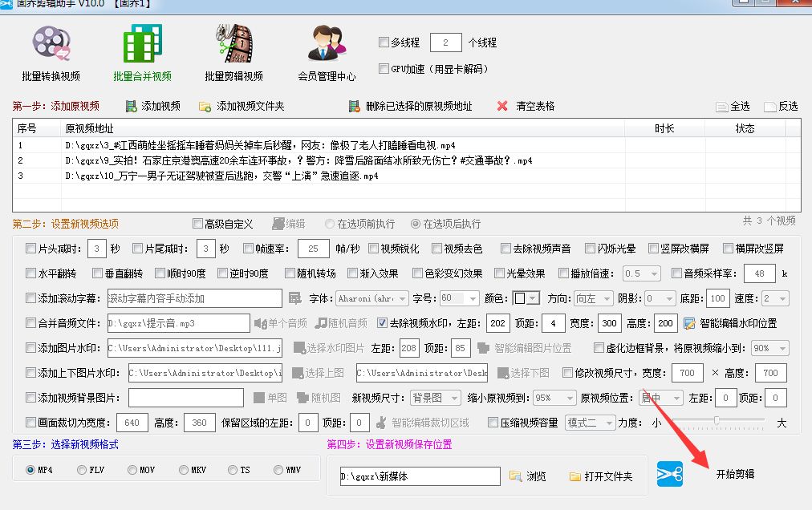Tick the 压缩视频容量 checkbox
The width and height of the screenshot is (812, 510).
pyautogui.click(x=493, y=423)
